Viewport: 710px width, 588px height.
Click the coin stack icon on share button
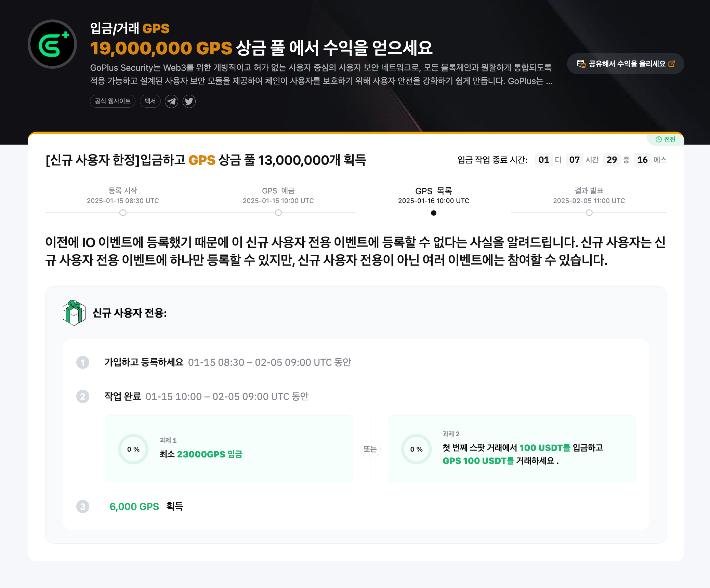tap(581, 64)
